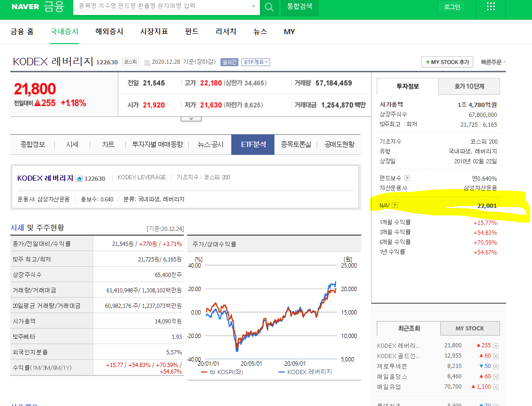
Task: Open search box autocomplete dropdown arrow
Action: [x=253, y=6]
